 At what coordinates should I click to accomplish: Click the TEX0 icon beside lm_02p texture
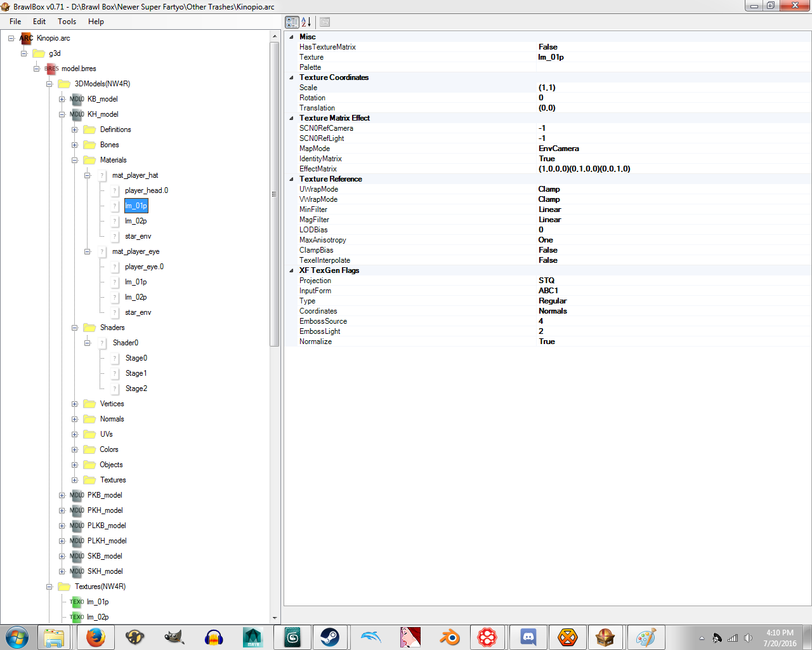77,617
